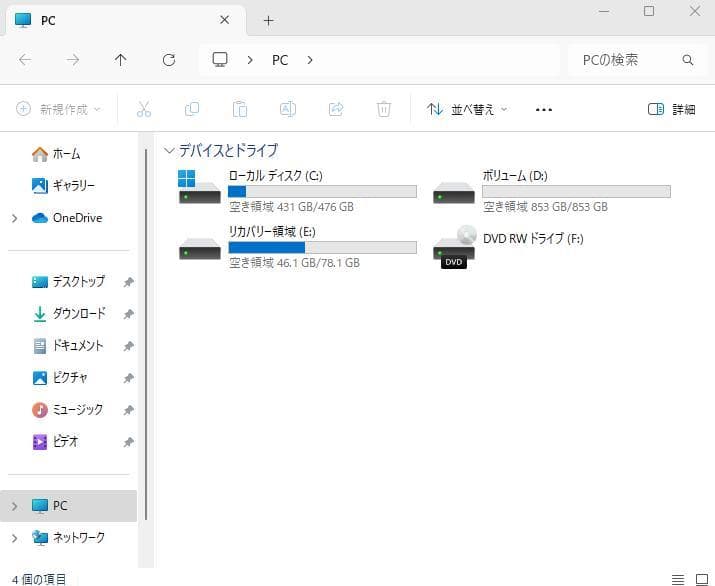
Task: Unpin デスクトップ using its pin icon
Action: pos(129,282)
